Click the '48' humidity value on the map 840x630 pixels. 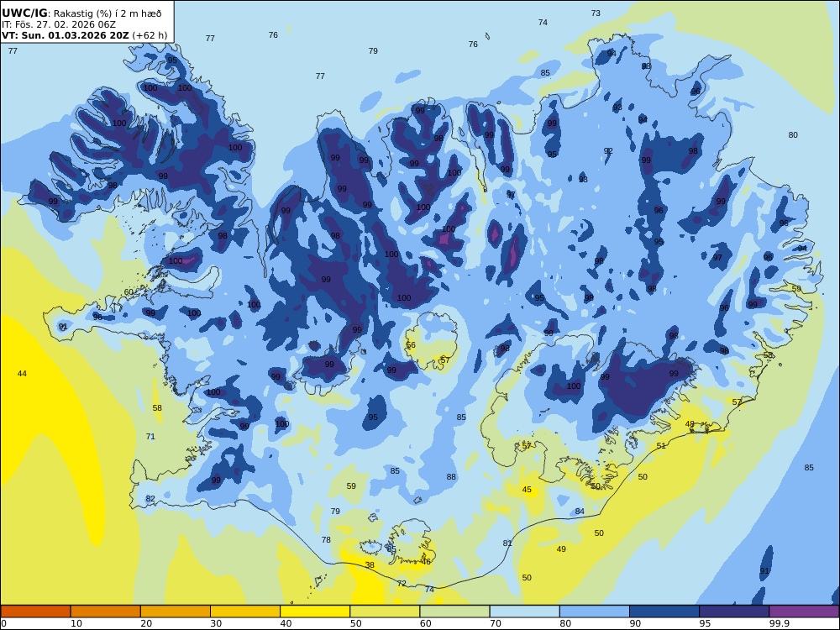point(690,424)
